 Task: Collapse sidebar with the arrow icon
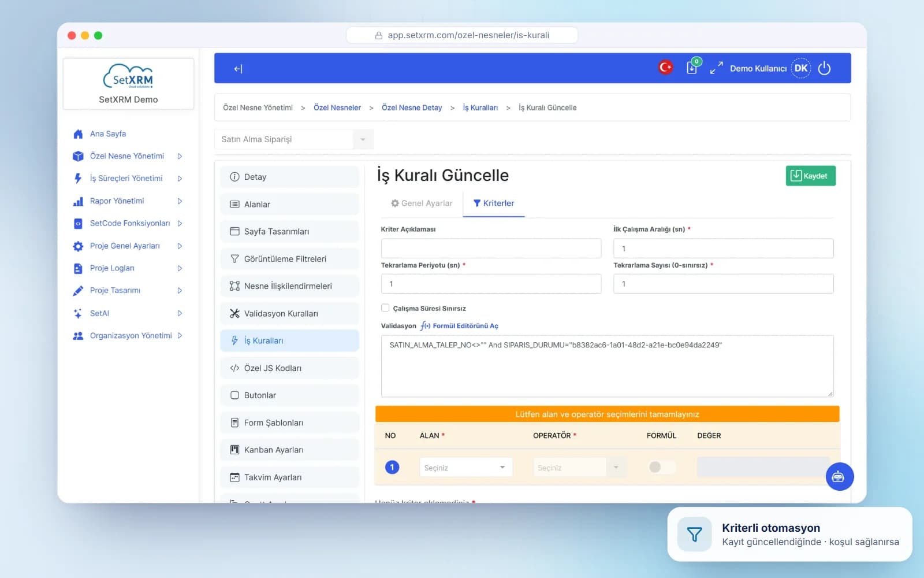238,69
